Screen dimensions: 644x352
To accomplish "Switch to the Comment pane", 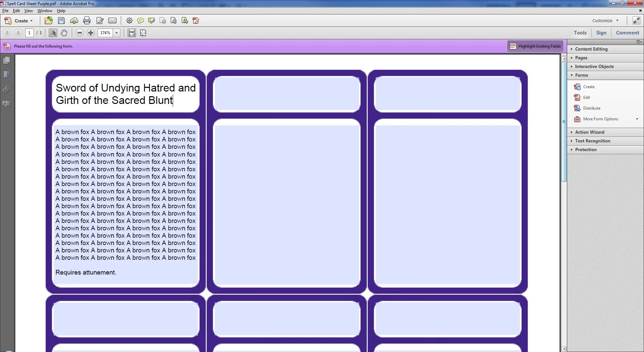I will point(628,33).
